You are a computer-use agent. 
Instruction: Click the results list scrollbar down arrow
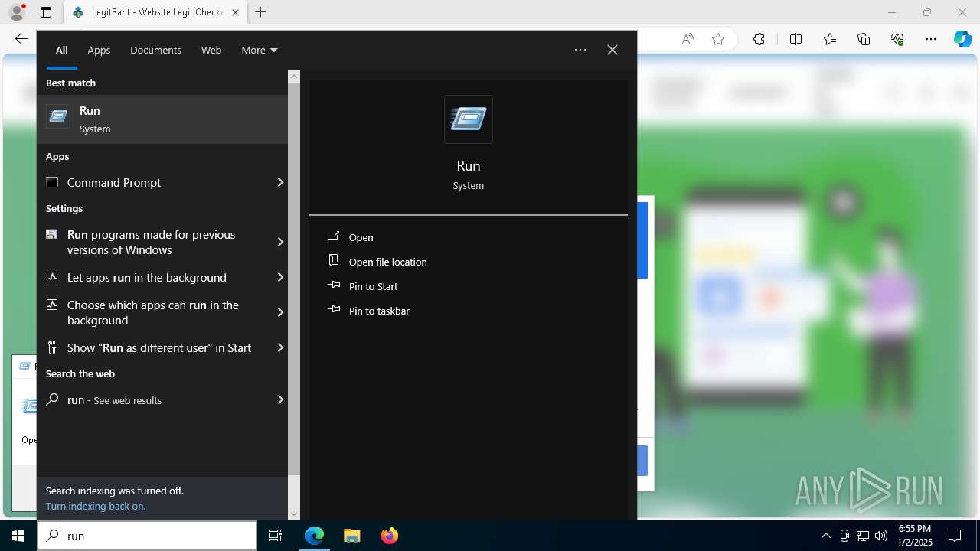coord(294,514)
